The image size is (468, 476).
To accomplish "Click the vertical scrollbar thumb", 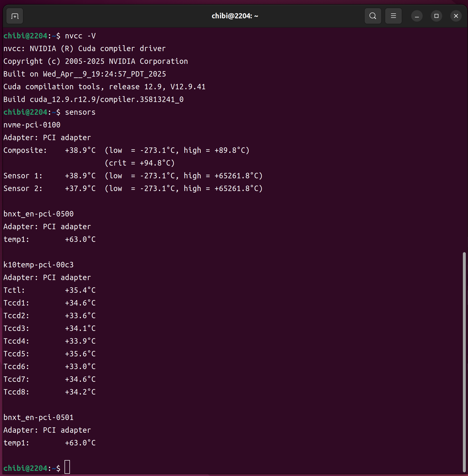I will coord(464,362).
